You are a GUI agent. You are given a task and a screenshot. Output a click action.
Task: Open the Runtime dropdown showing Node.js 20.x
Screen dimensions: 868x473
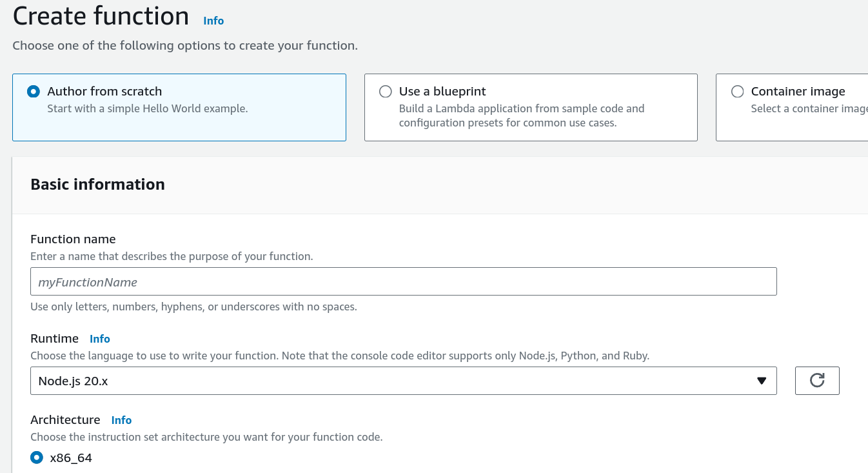point(403,381)
